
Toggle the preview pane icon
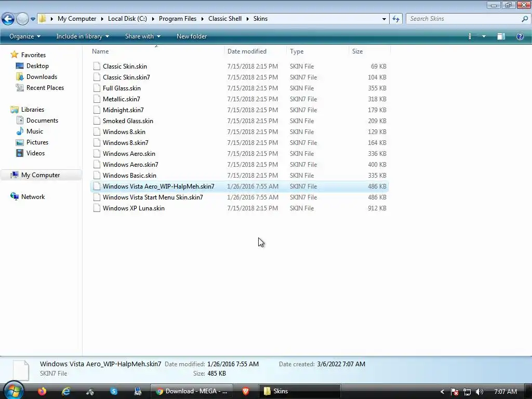[501, 36]
